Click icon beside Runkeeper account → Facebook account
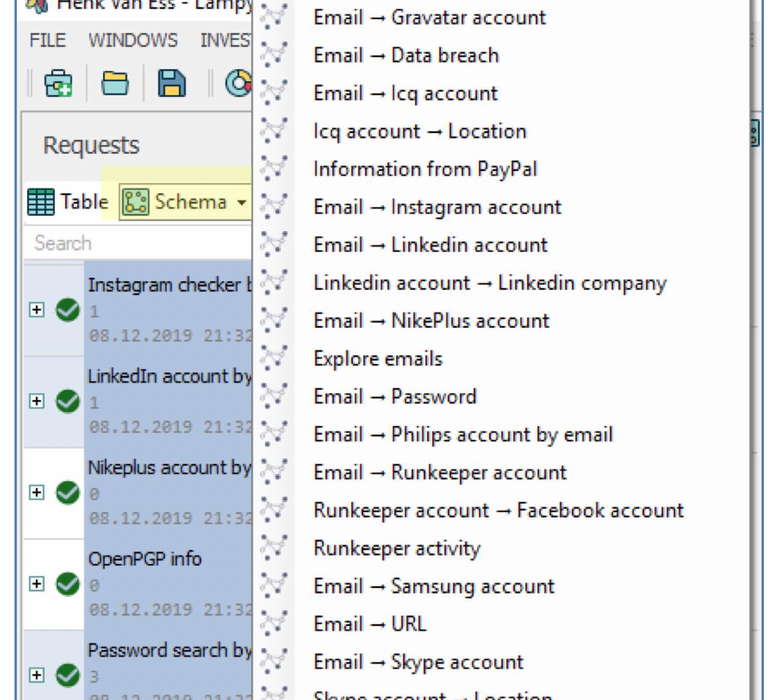782x700 pixels. 274,510
